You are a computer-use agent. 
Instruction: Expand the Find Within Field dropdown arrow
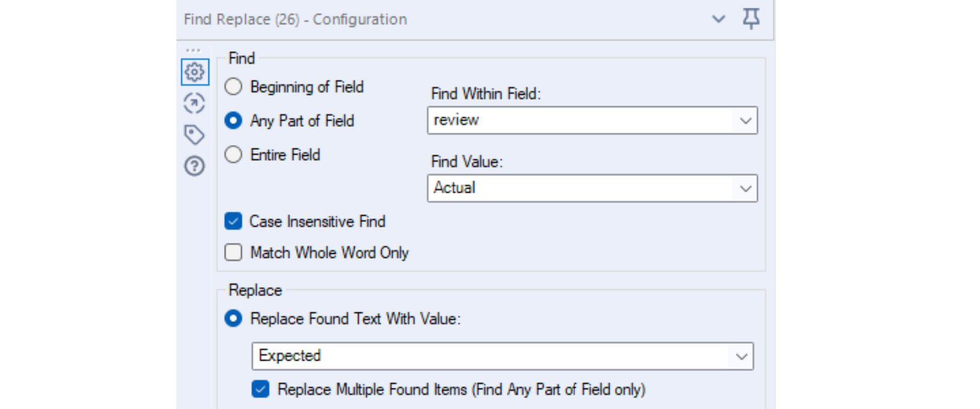pos(746,121)
